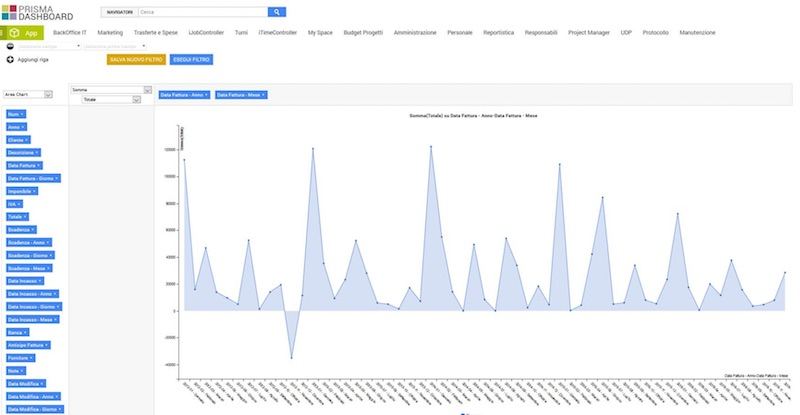Open Amministrazione menu
The width and height of the screenshot is (800, 415).
[415, 33]
